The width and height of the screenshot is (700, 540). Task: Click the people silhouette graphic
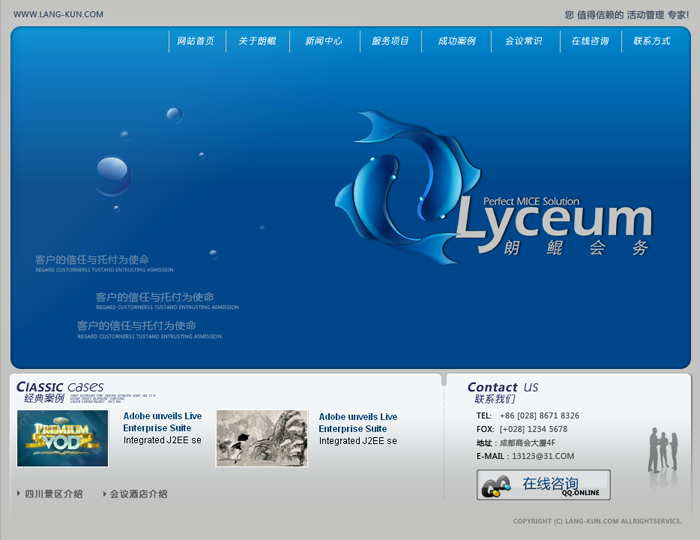663,450
